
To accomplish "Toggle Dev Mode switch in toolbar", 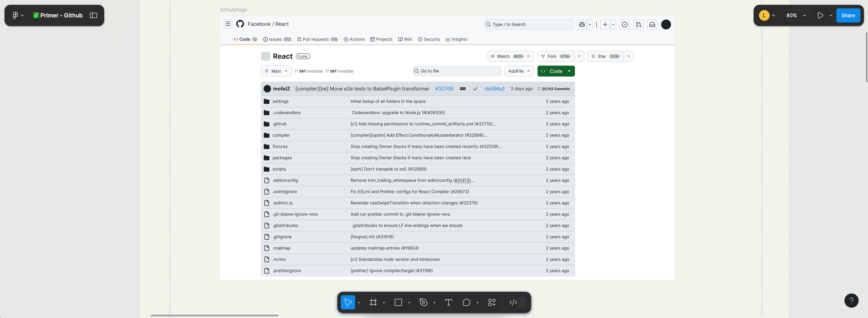I will [x=517, y=302].
